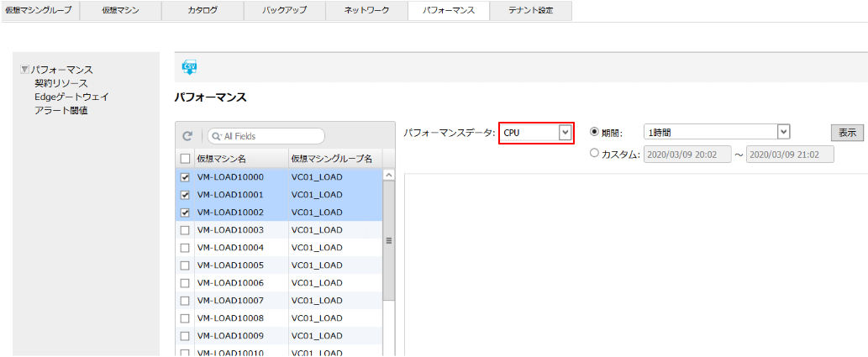The width and height of the screenshot is (868, 357).
Task: Uncheck the VM-LOAD10000 checkbox
Action: click(x=185, y=177)
